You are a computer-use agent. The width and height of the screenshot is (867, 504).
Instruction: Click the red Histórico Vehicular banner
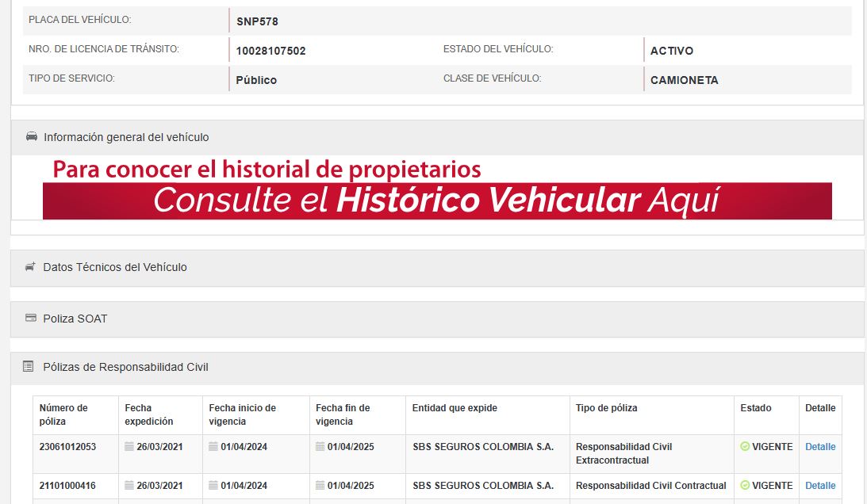pyautogui.click(x=437, y=200)
